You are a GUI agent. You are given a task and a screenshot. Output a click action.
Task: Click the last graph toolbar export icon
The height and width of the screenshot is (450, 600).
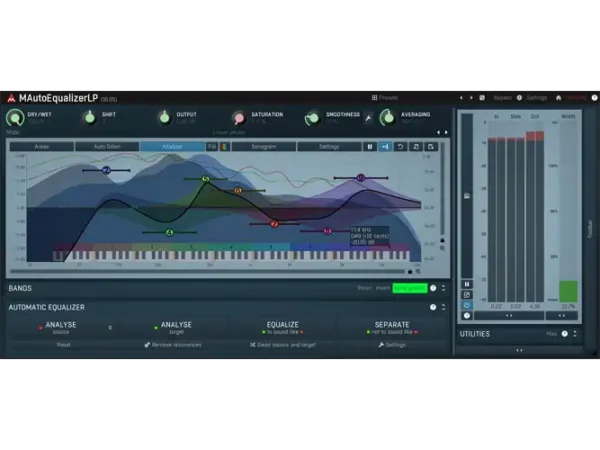431,147
